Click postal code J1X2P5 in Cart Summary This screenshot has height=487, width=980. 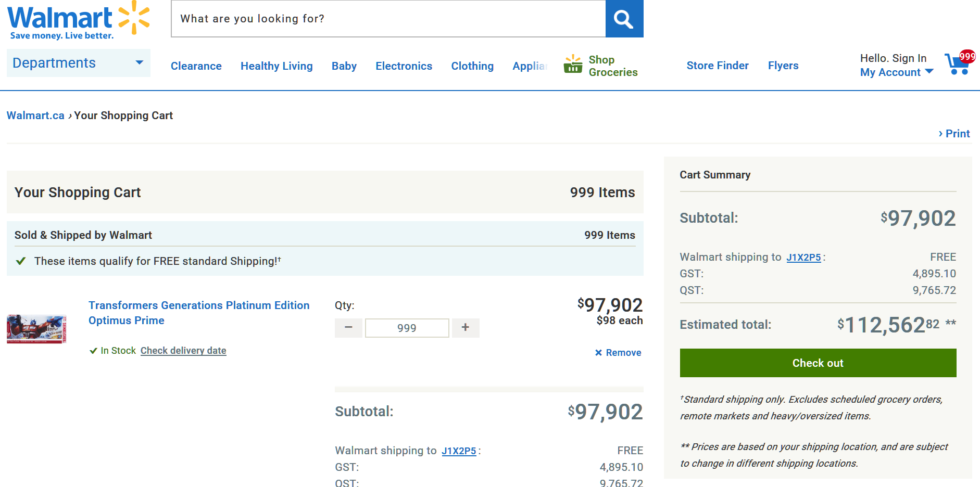coord(803,258)
